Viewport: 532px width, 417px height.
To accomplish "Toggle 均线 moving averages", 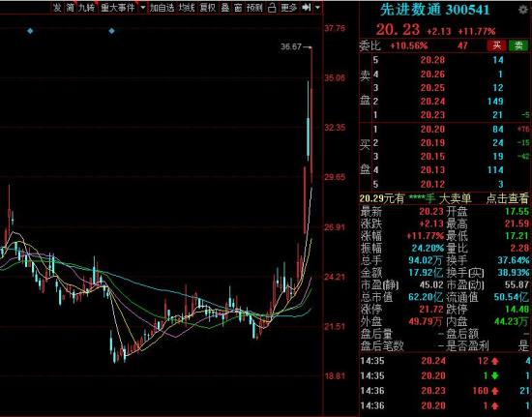I will (x=187, y=8).
